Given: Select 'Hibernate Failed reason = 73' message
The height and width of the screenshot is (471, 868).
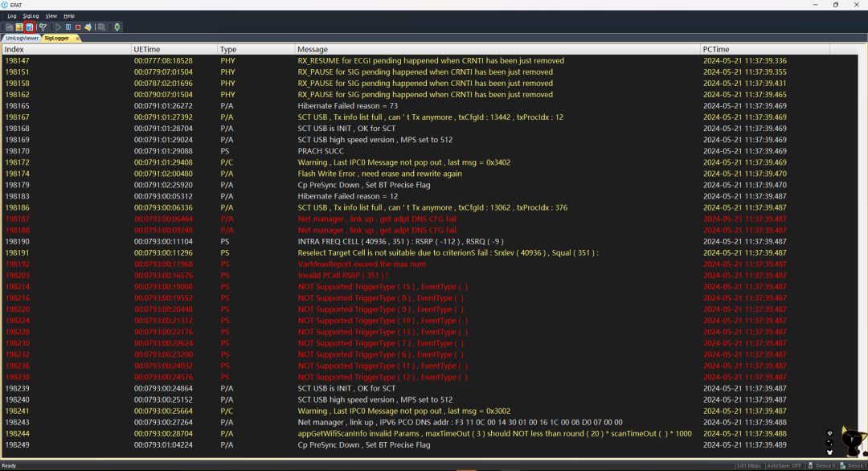Looking at the screenshot, I should [348, 106].
